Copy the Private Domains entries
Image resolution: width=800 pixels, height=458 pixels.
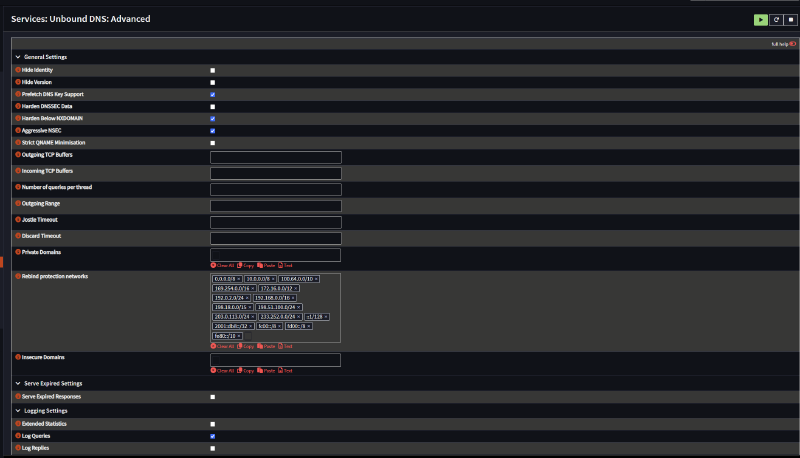tap(245, 266)
